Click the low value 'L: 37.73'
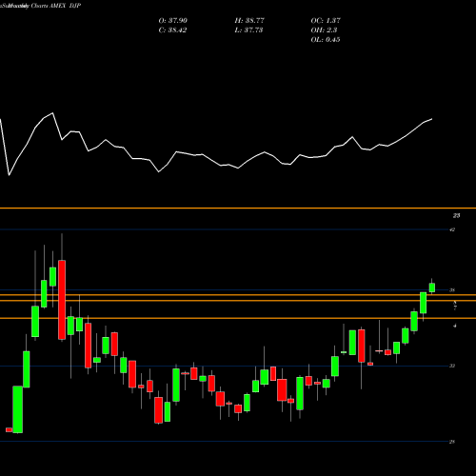 pos(248,30)
